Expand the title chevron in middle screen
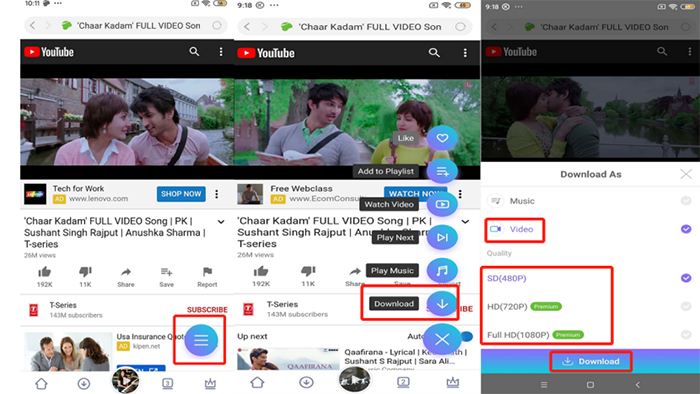 point(465,222)
